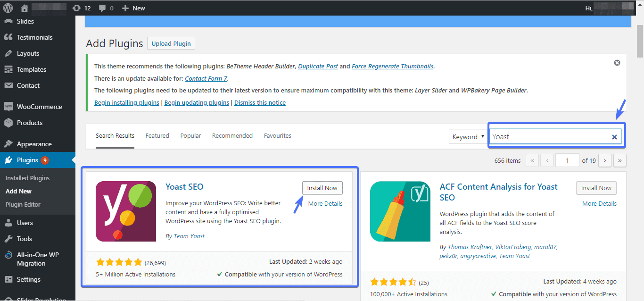Click the Users person icon
The width and height of the screenshot is (644, 301).
click(x=8, y=223)
